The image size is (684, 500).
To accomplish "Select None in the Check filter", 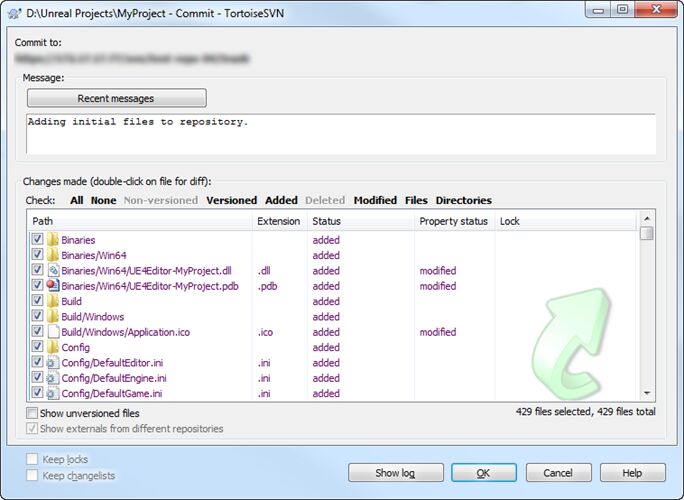I will (103, 200).
